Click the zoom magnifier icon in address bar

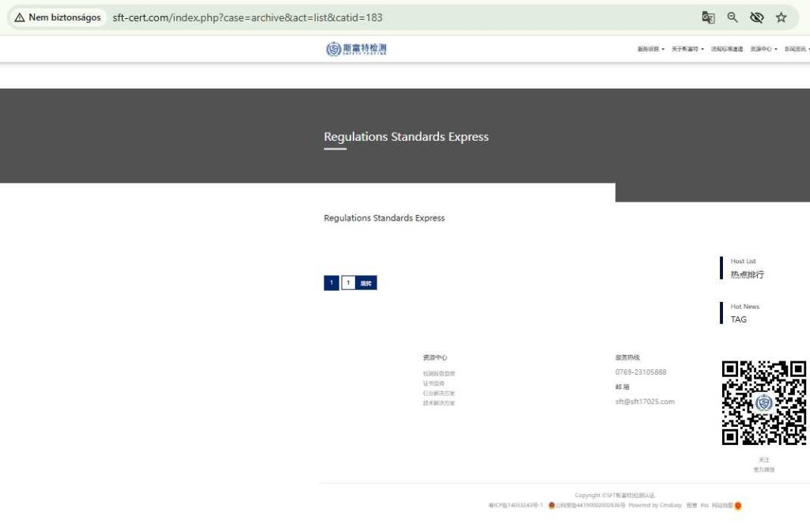[732, 17]
